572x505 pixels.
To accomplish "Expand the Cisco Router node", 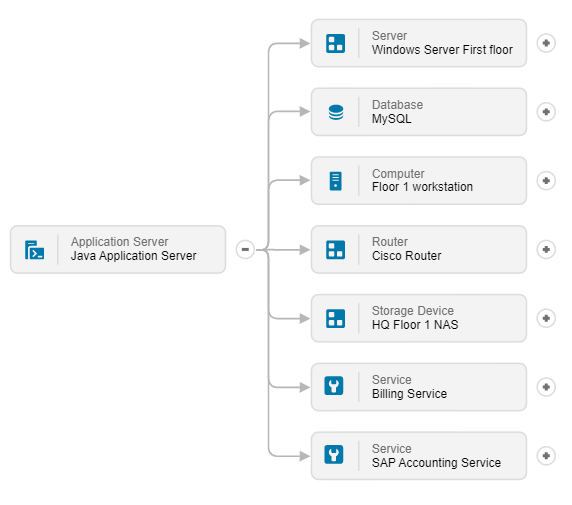I will [x=546, y=250].
